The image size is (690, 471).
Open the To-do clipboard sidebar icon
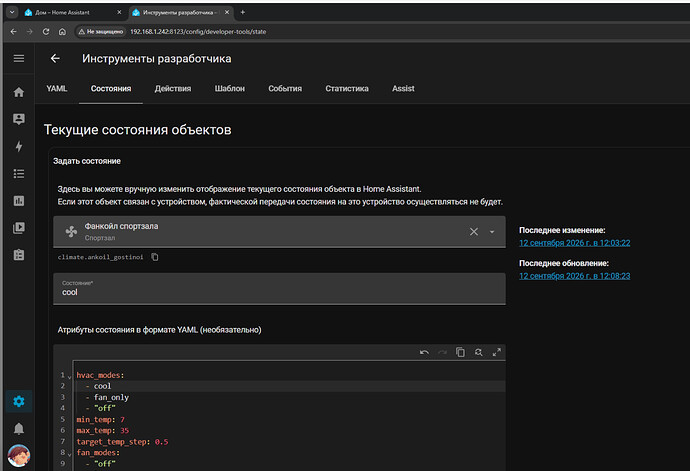[x=18, y=255]
